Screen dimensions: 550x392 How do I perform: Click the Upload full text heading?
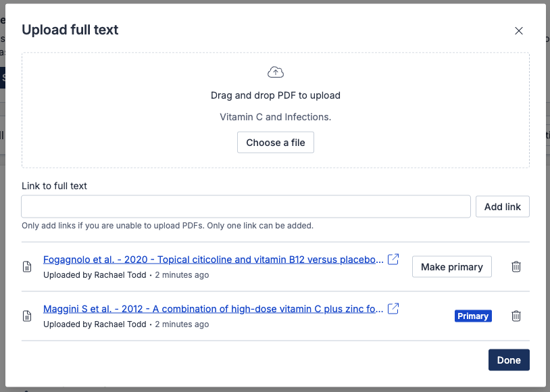click(x=70, y=30)
